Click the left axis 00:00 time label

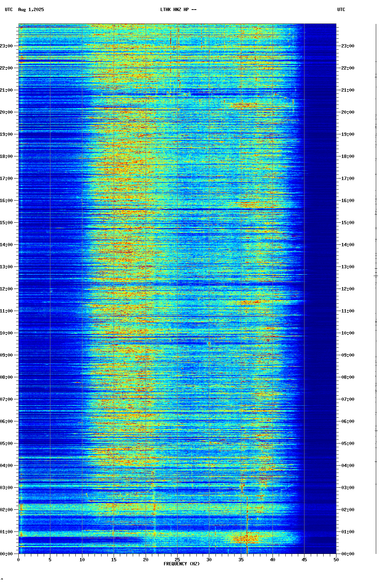point(6,554)
